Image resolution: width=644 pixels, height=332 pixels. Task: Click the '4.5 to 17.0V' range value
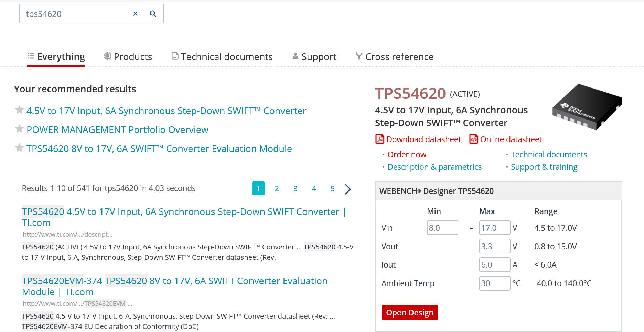(555, 228)
